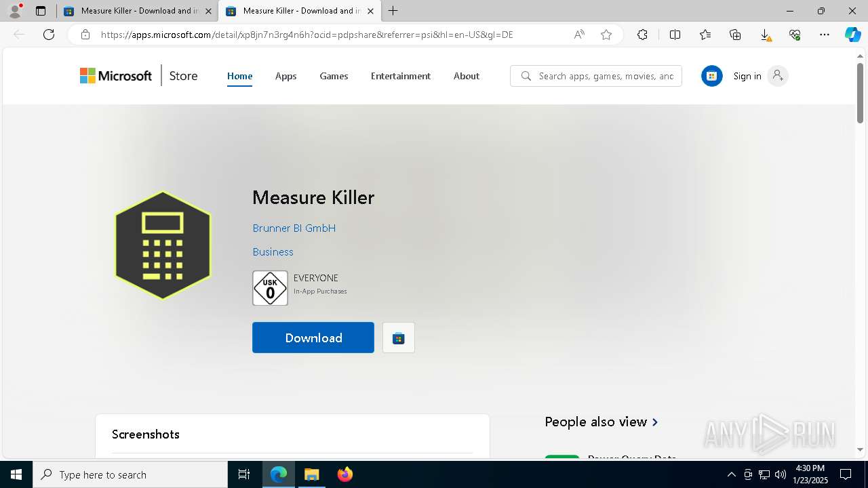Click the Screenshots heading

click(x=146, y=434)
